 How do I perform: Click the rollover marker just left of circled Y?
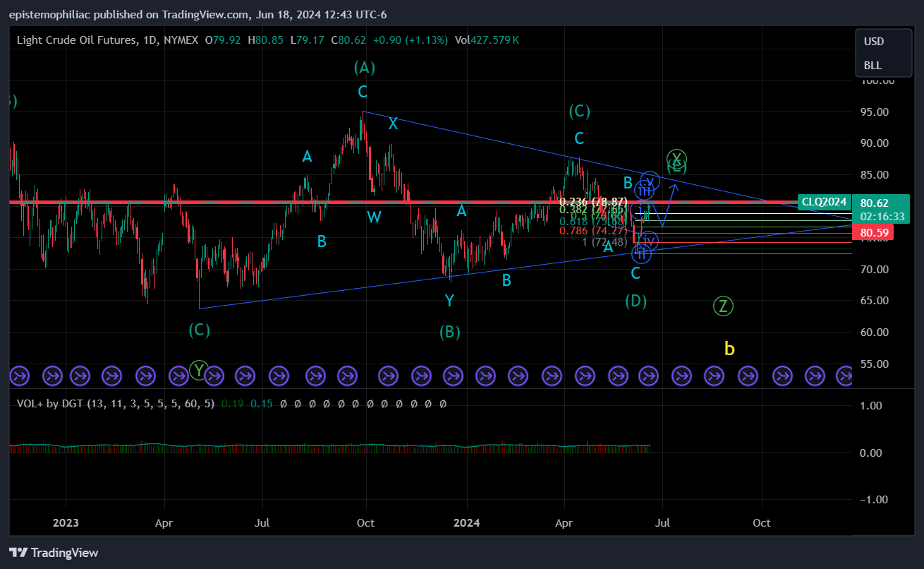click(179, 376)
